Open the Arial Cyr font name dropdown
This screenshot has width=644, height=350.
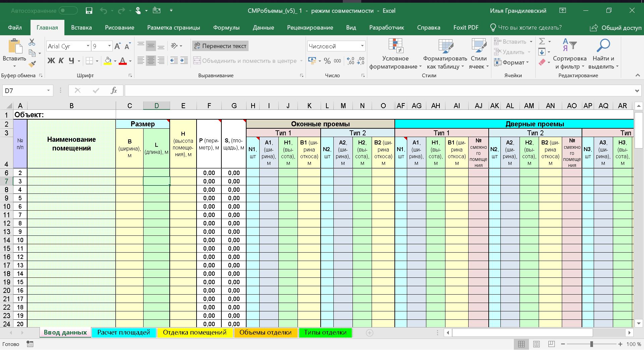(x=88, y=46)
